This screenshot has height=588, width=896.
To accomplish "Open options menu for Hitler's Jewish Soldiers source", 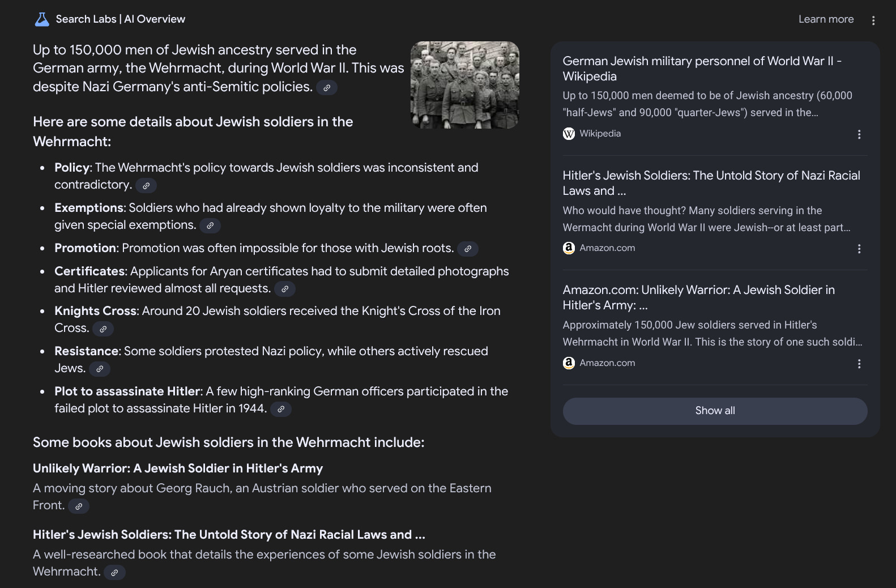I will pos(859,249).
